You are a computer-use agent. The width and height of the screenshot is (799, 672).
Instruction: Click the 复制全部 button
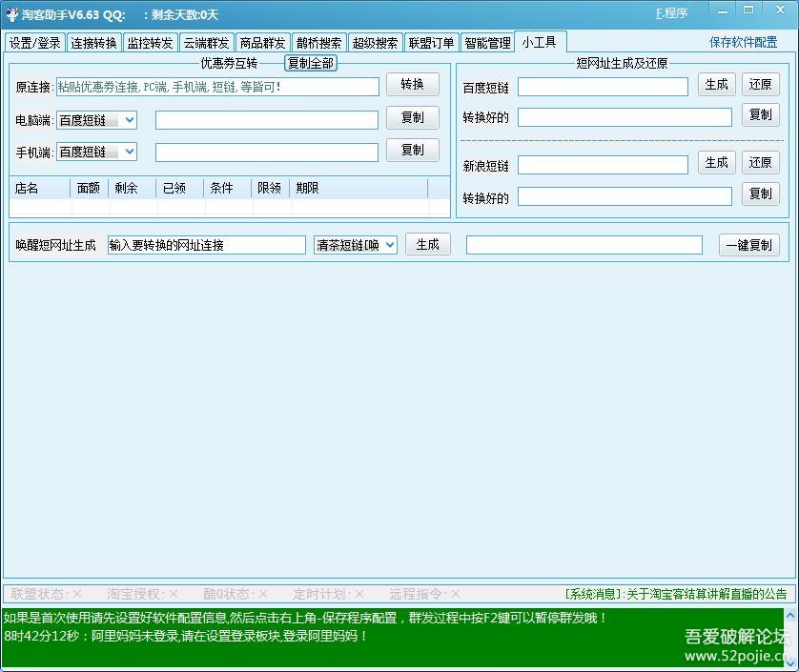(310, 63)
